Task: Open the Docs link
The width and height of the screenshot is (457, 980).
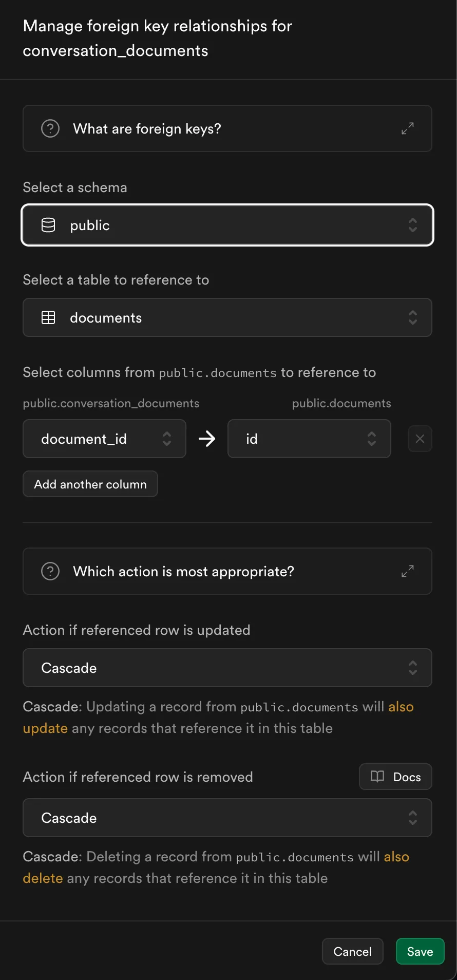Action: click(395, 777)
